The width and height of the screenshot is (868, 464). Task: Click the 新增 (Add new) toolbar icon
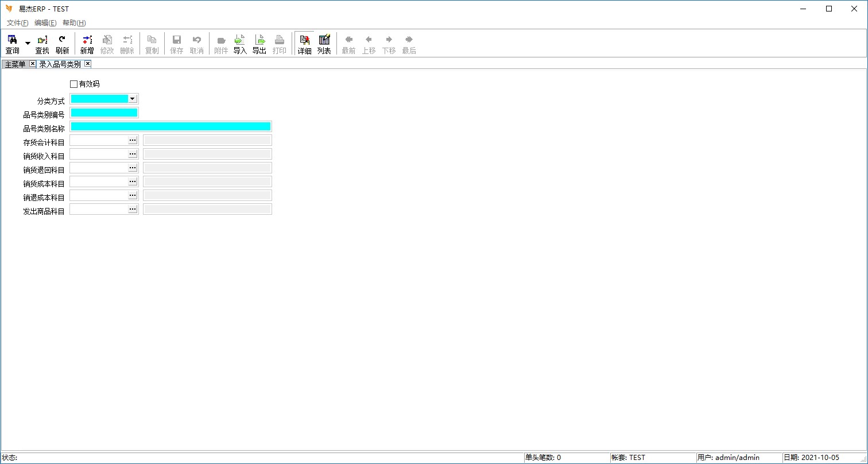click(x=87, y=44)
